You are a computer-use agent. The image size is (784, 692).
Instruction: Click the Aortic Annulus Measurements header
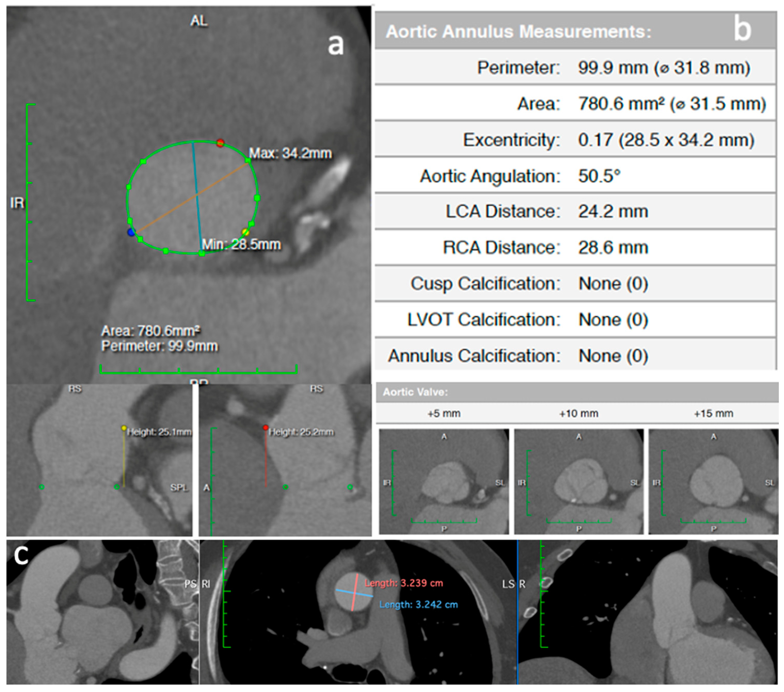(518, 31)
